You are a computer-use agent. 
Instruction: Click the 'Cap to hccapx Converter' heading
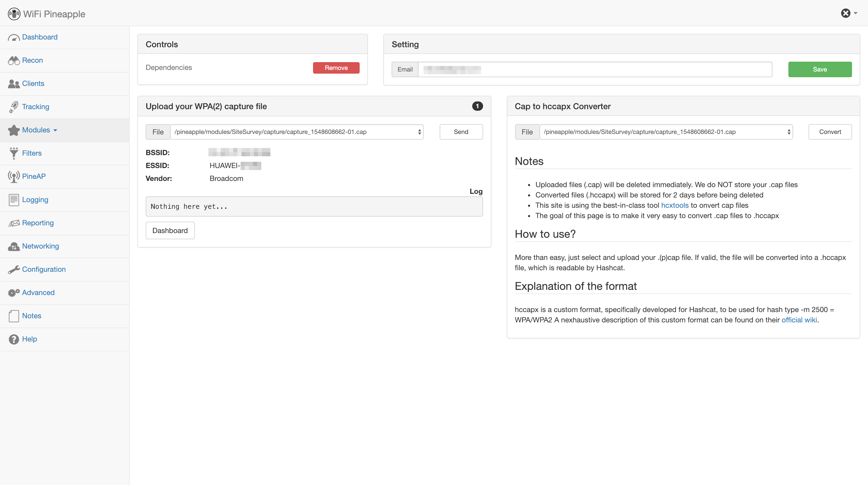tap(563, 106)
